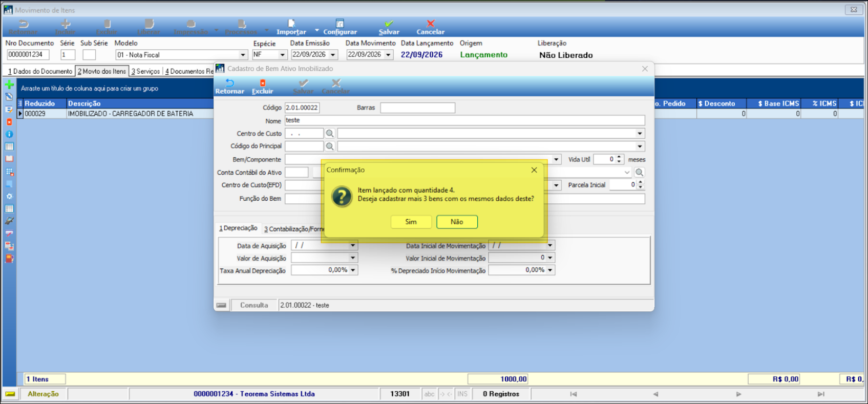Select the 1 Depreciação tab in dialog
868x404 pixels.
tap(239, 228)
